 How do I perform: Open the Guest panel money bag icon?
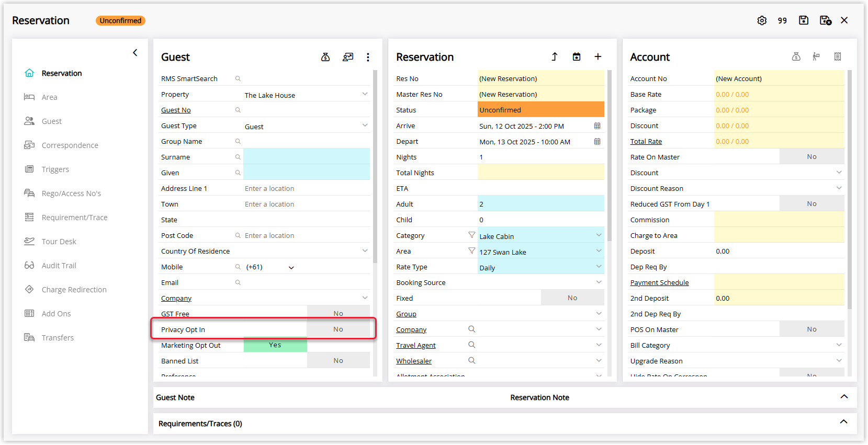coord(325,57)
